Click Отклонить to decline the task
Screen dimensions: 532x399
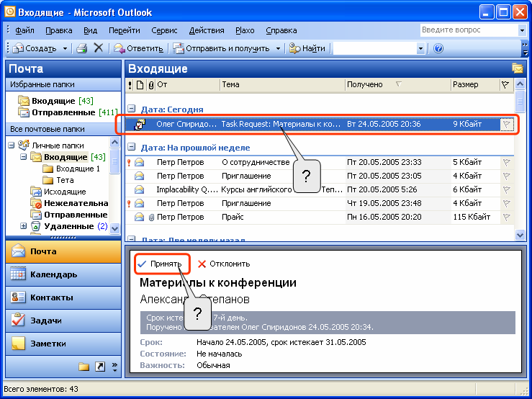224,264
